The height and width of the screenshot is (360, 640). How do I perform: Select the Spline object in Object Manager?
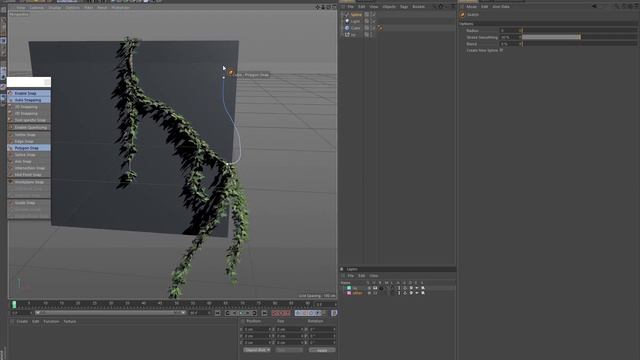coord(356,14)
